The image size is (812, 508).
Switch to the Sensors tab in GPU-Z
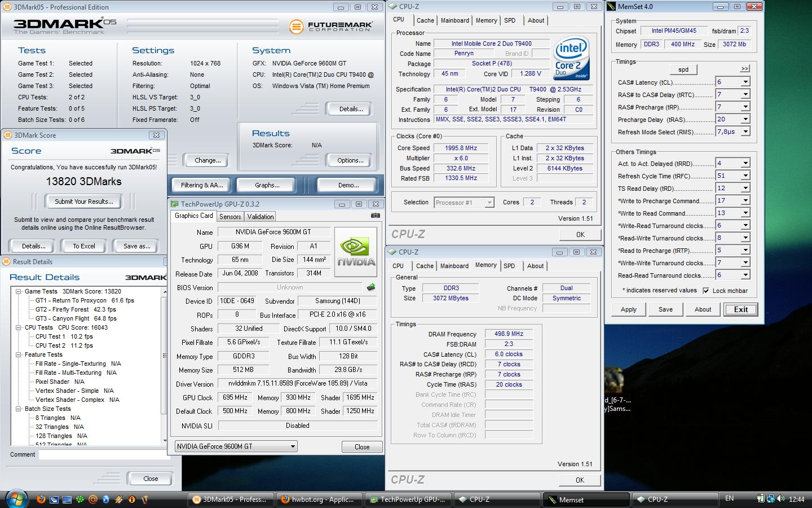(230, 216)
